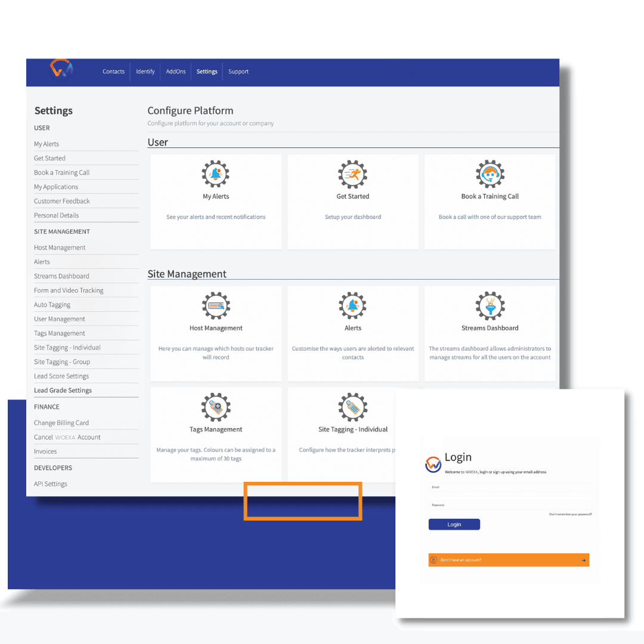Click the orange "Don't have an account?" bar
644x644 pixels.
point(509,560)
